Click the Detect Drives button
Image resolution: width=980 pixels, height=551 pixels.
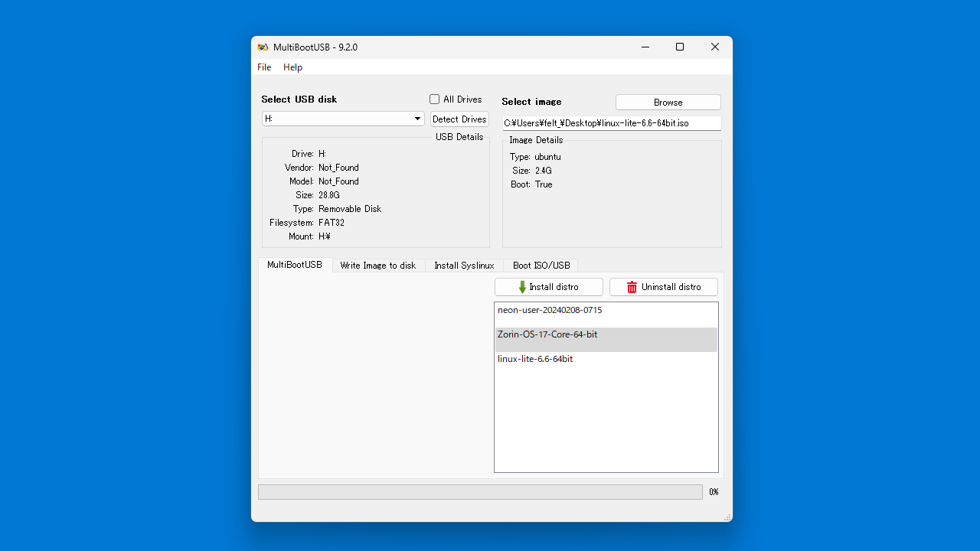[459, 119]
